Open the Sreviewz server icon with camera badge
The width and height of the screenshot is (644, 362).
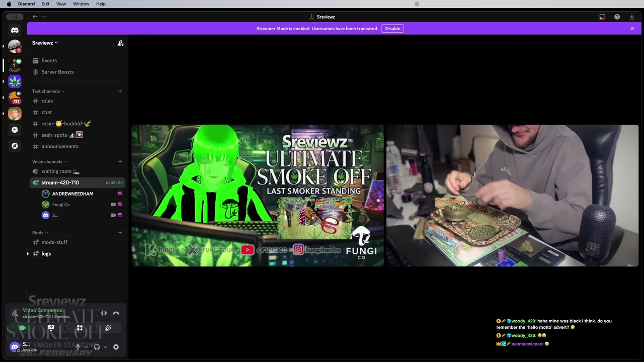click(15, 64)
